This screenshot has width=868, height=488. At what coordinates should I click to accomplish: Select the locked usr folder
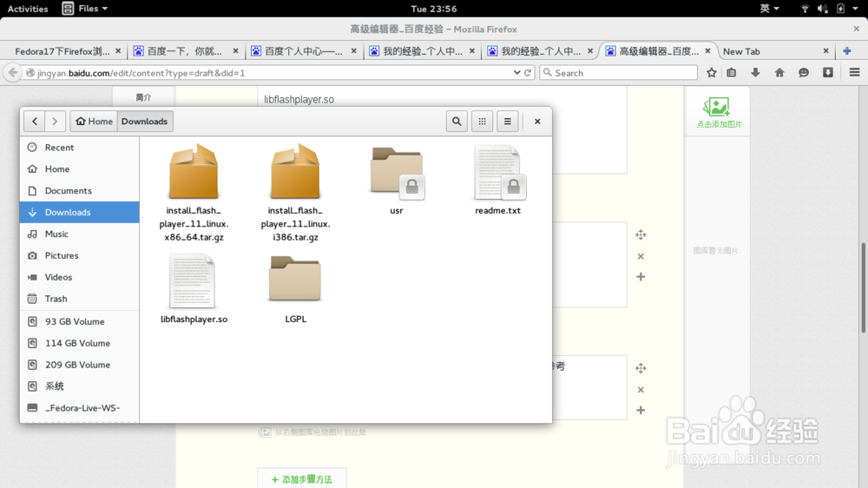pos(397,180)
